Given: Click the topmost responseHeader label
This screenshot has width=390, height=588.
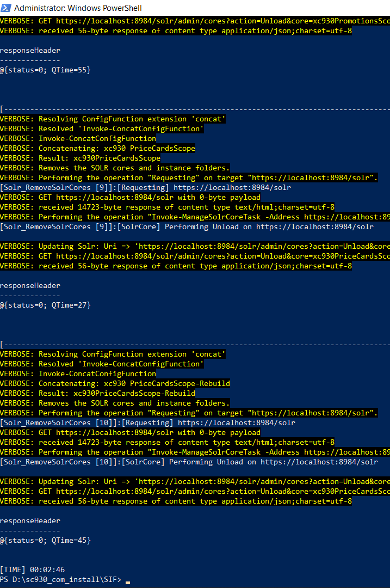Looking at the screenshot, I should coord(30,51).
